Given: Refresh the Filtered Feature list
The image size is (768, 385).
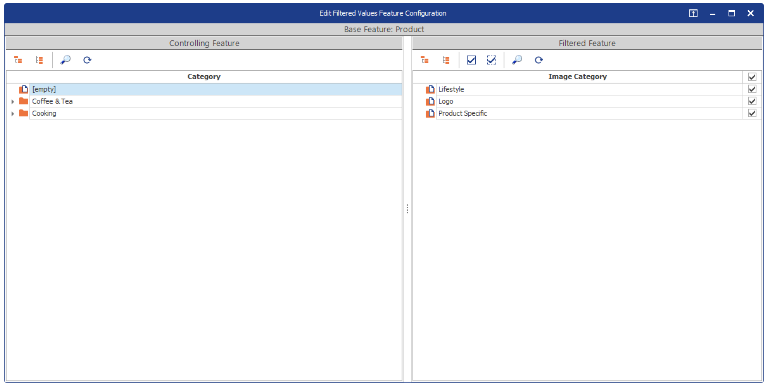Looking at the screenshot, I should [x=539, y=60].
